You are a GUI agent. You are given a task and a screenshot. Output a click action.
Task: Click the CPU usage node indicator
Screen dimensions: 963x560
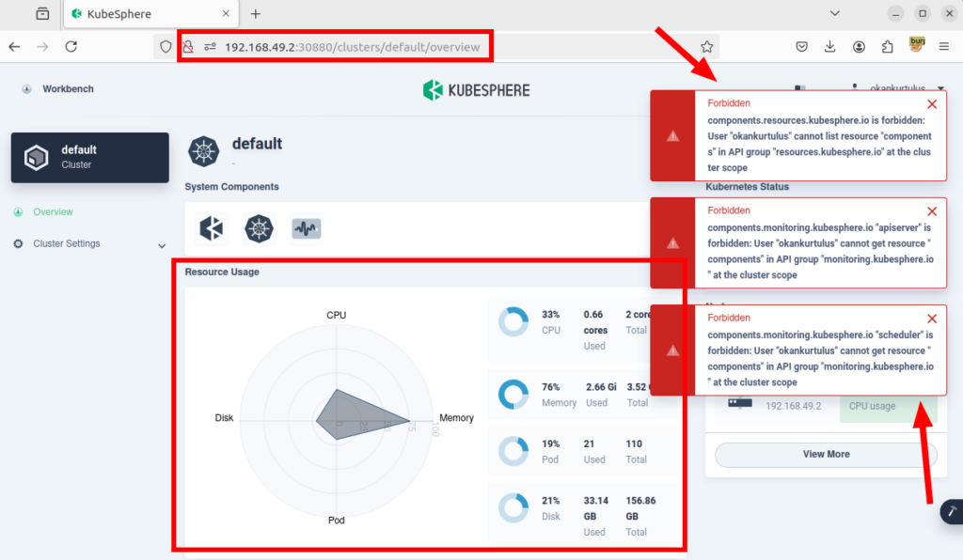tap(888, 406)
